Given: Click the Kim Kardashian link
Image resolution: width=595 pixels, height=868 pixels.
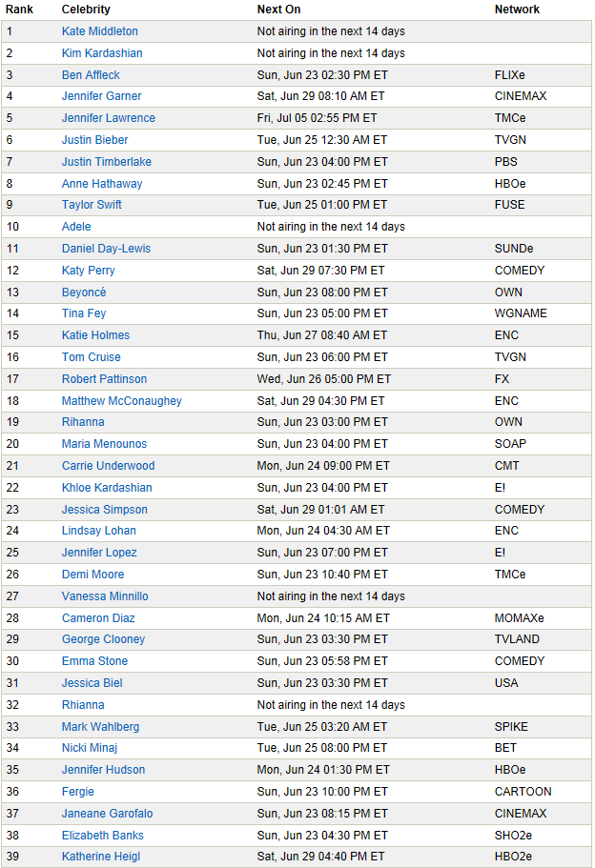Looking at the screenshot, I should pyautogui.click(x=102, y=53).
